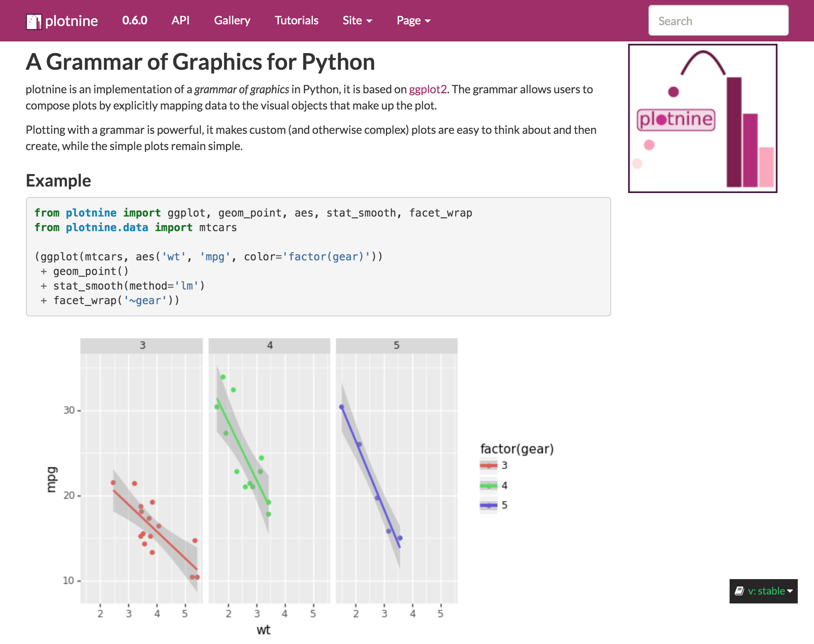Click inside the Python code block
Viewport: 814px width, 644px height.
318,256
